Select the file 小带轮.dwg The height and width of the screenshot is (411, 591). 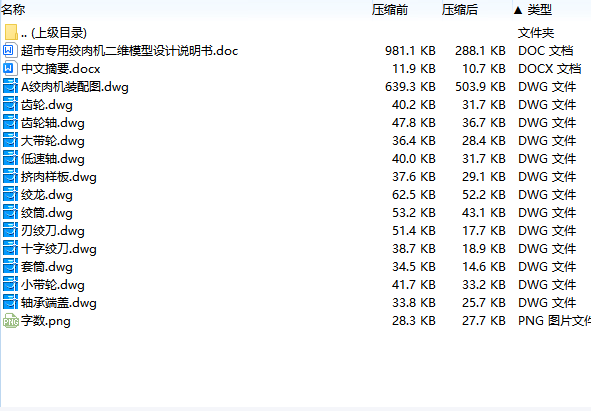(x=53, y=285)
